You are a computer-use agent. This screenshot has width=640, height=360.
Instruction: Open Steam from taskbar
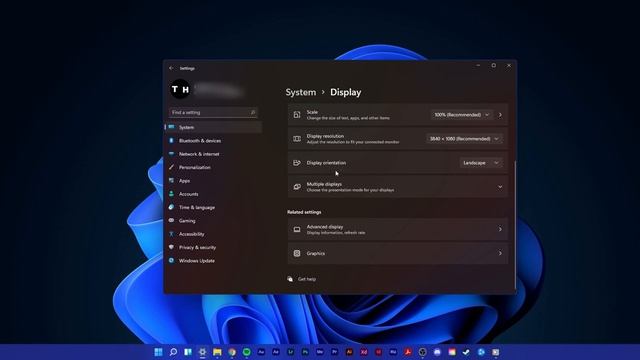click(467, 352)
